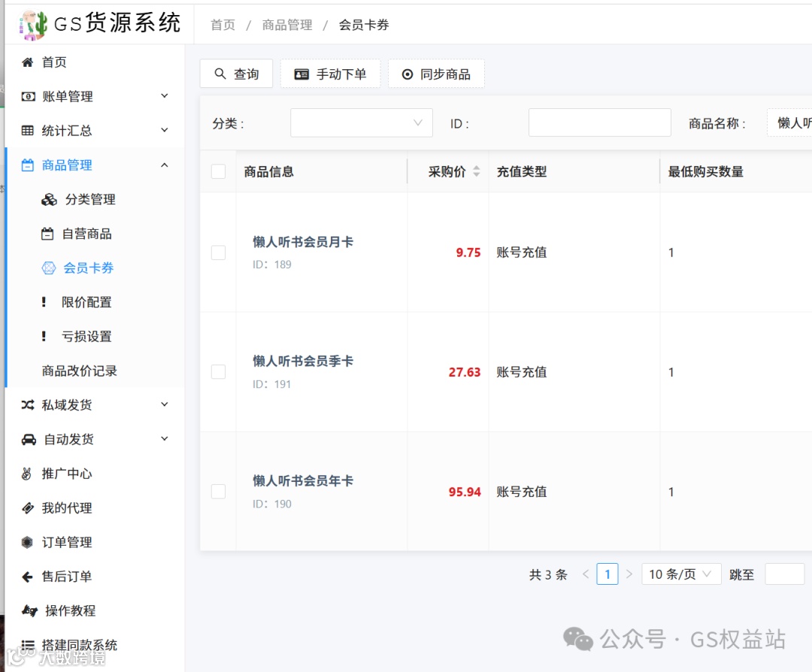Check the 懒人听书会员月卡 row checkbox

219,253
